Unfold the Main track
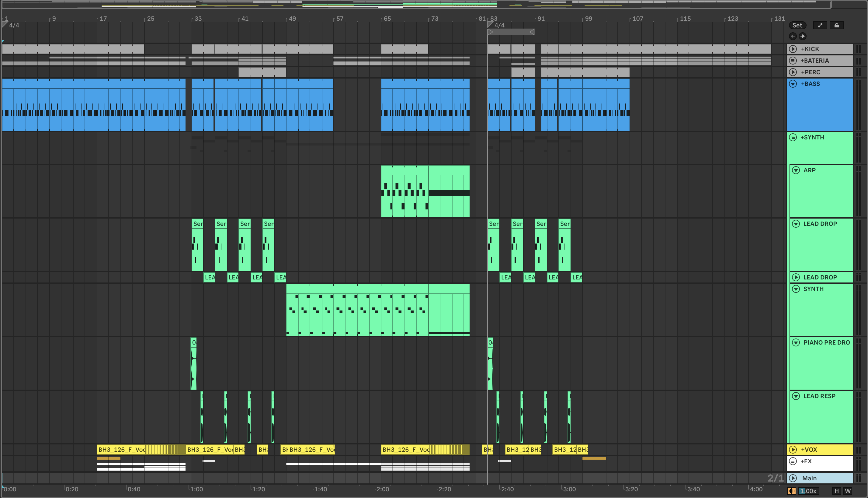Image resolution: width=868 pixels, height=498 pixels. 793,478
